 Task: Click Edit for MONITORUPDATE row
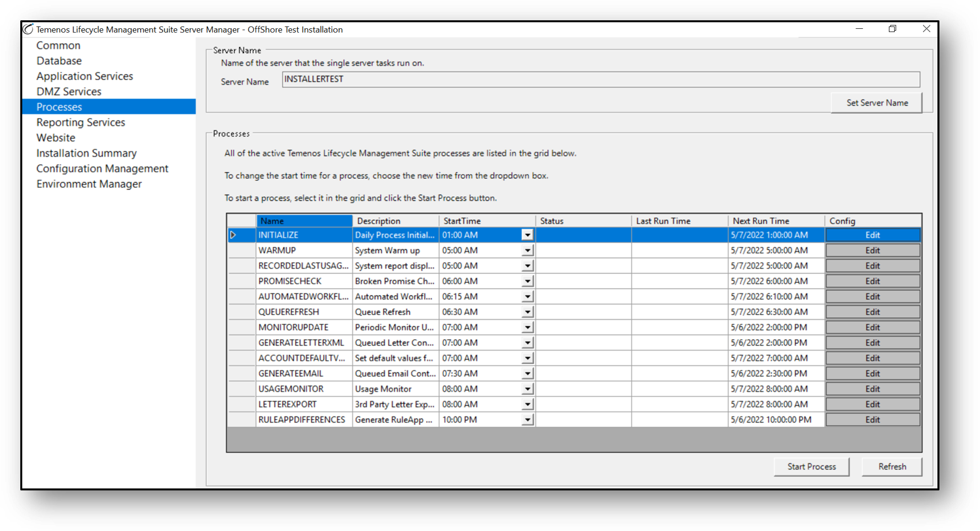point(873,327)
